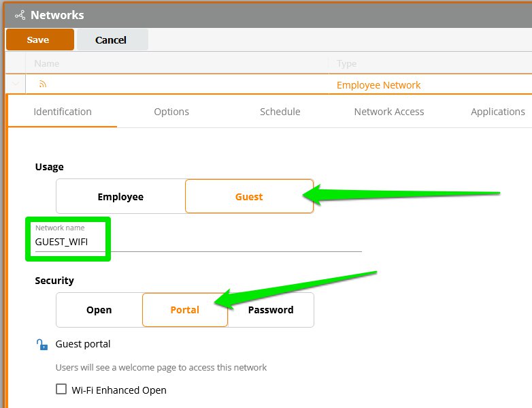Choose Password security option
532x408 pixels.
(x=270, y=310)
